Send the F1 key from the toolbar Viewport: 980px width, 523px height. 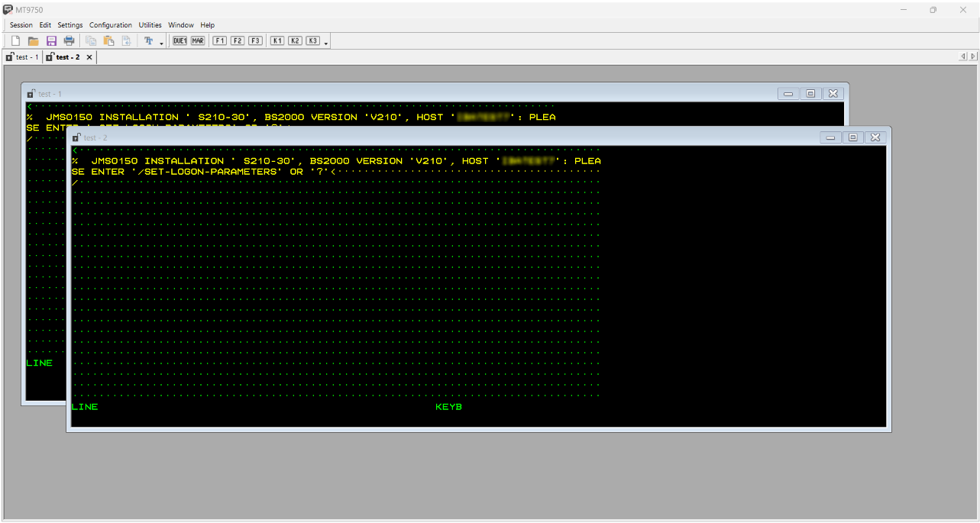(220, 40)
